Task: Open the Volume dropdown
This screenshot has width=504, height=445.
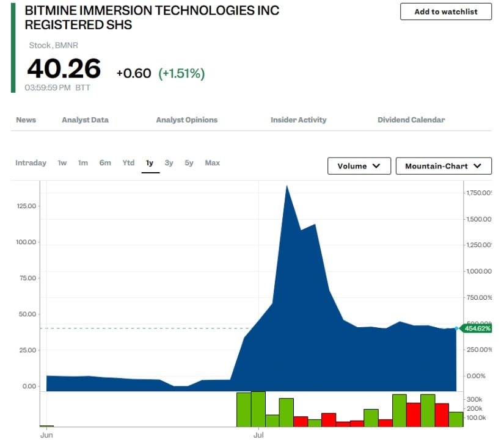Action: pyautogui.click(x=359, y=165)
